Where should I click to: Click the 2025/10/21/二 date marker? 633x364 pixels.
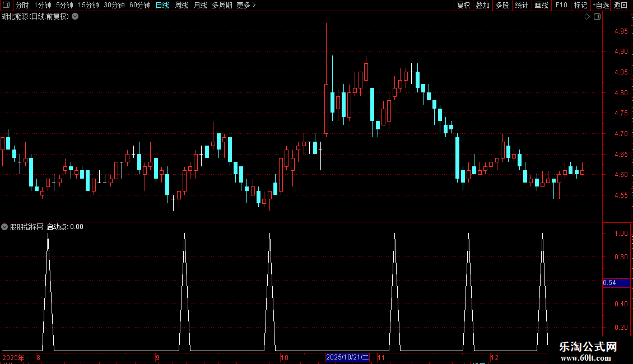click(x=347, y=357)
